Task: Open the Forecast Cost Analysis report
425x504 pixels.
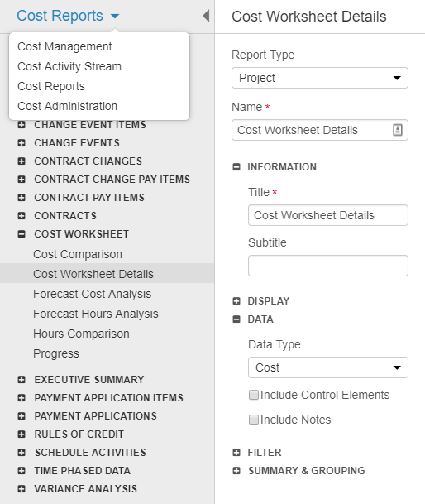Action: click(x=93, y=294)
